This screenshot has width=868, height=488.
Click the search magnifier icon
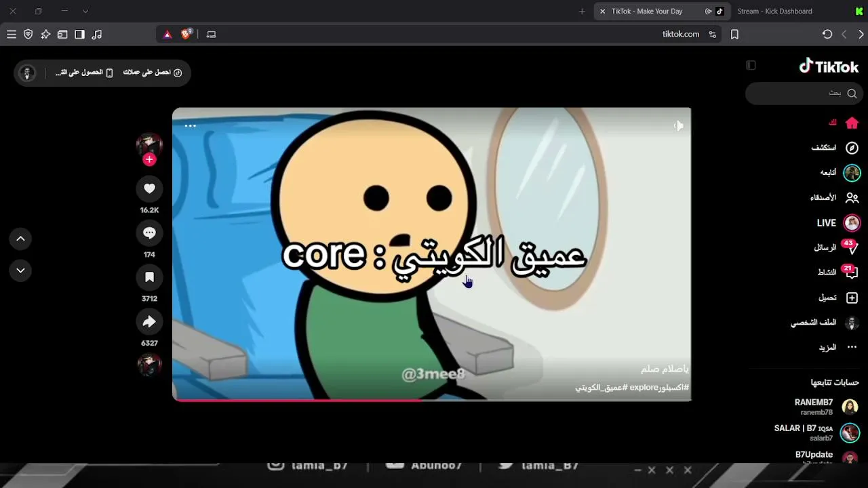click(852, 94)
